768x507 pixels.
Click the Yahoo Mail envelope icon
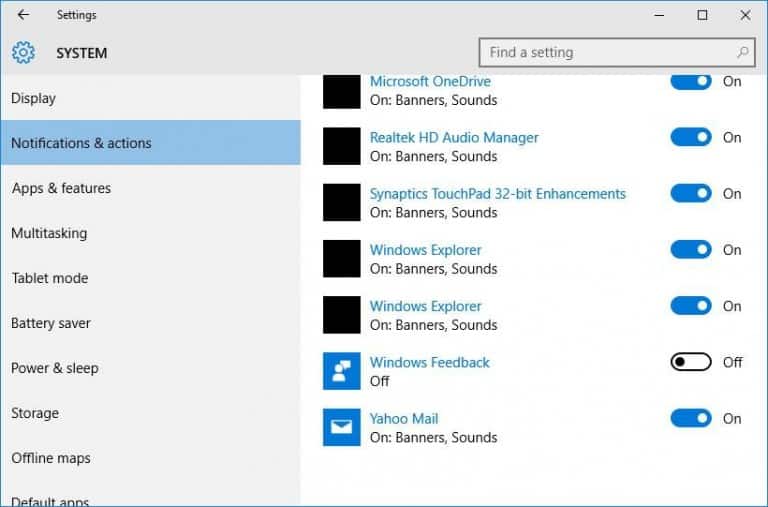(x=341, y=427)
